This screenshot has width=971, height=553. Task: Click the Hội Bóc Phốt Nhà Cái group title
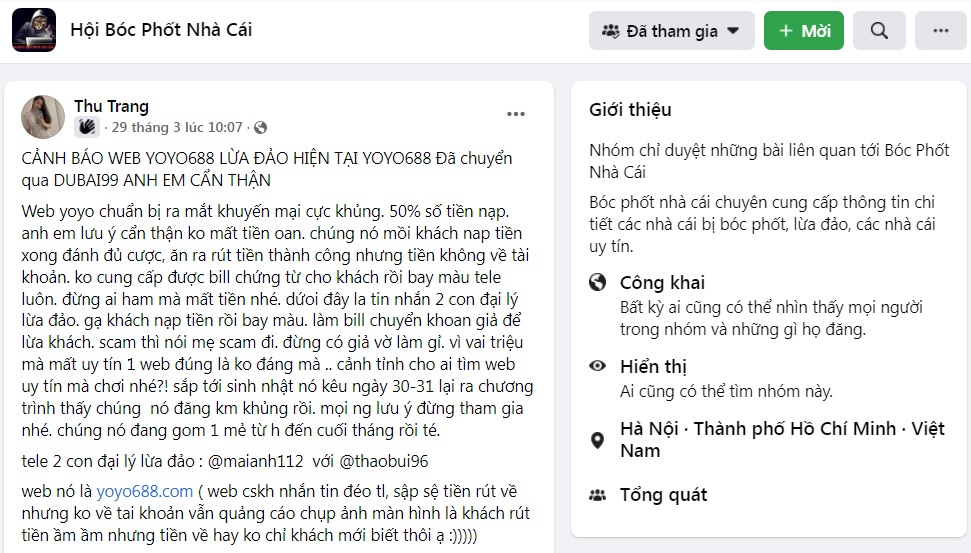161,30
